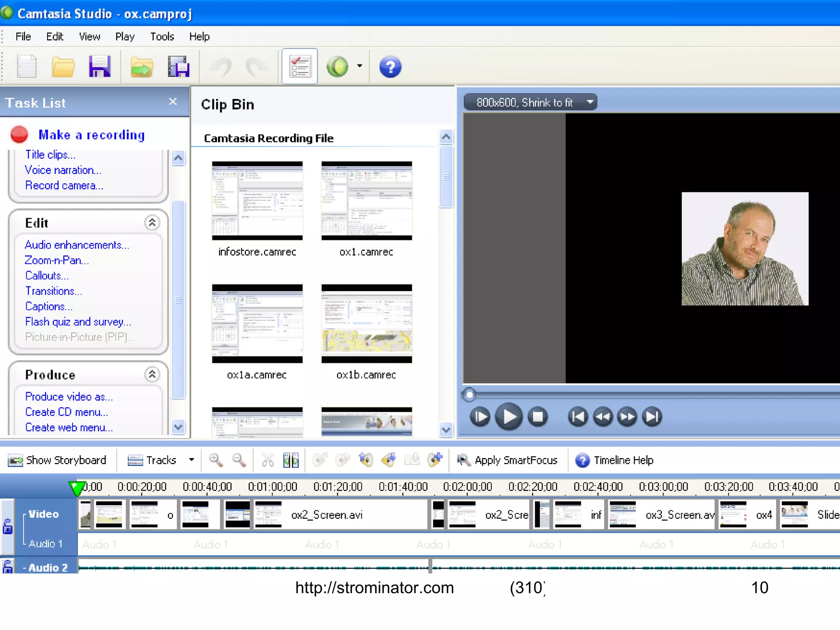Open the Tracks dropdown arrow
Image resolution: width=840 pixels, height=630 pixels.
pyautogui.click(x=192, y=460)
